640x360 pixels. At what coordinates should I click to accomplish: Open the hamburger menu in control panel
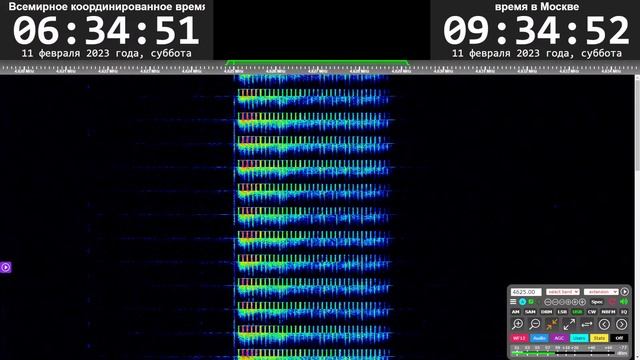(513, 302)
